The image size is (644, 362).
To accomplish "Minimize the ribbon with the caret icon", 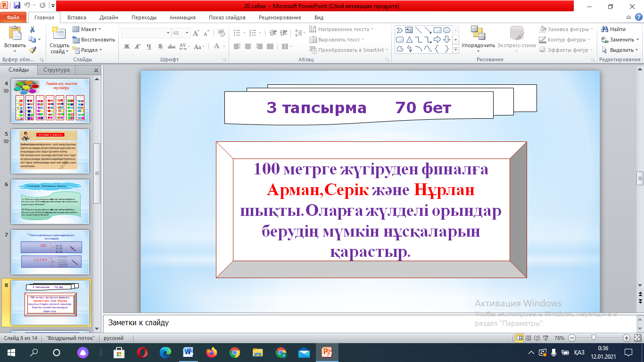I will pyautogui.click(x=628, y=17).
